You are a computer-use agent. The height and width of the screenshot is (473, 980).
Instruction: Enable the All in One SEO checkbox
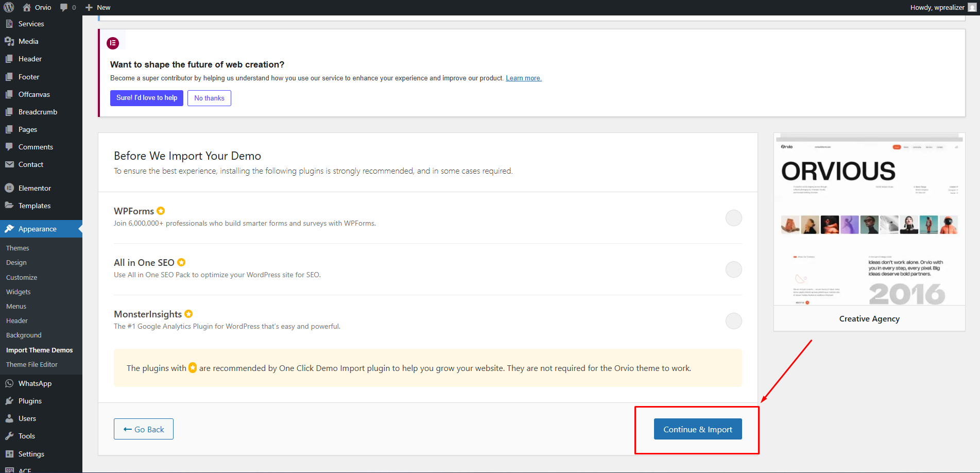733,269
